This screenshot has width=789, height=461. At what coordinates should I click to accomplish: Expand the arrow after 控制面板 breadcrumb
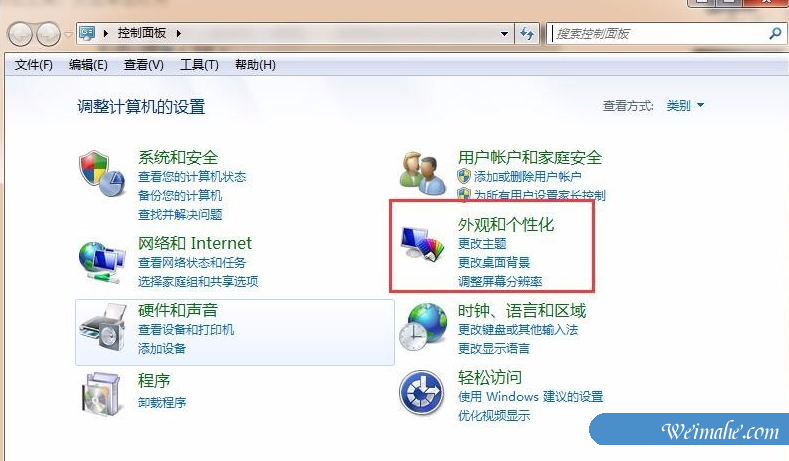coord(179,34)
